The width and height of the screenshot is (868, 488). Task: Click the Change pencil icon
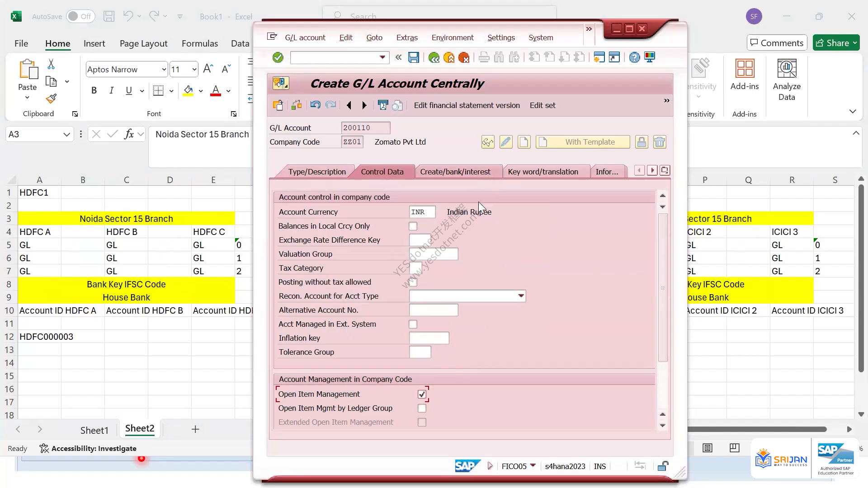pyautogui.click(x=506, y=142)
